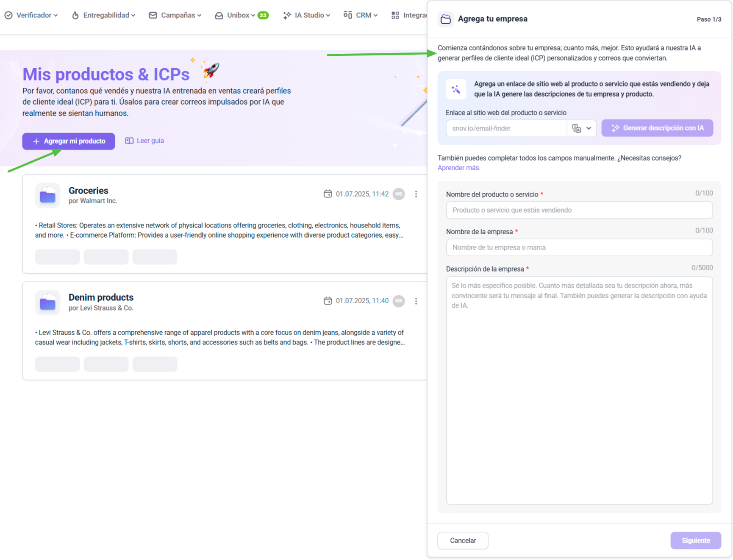Expand the Entregabilidad chevron
The width and height of the screenshot is (733, 560).
pos(133,16)
